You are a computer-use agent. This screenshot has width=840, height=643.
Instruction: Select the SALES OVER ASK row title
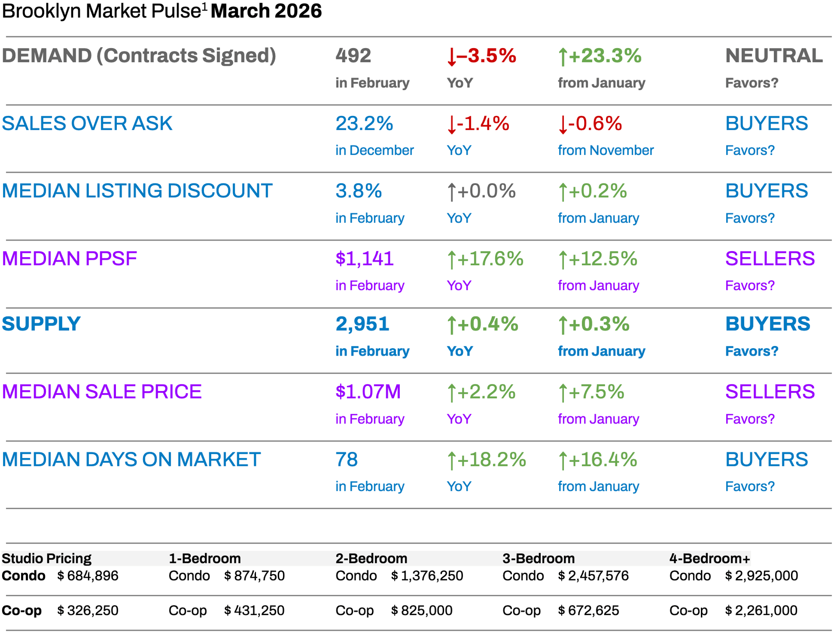[87, 123]
